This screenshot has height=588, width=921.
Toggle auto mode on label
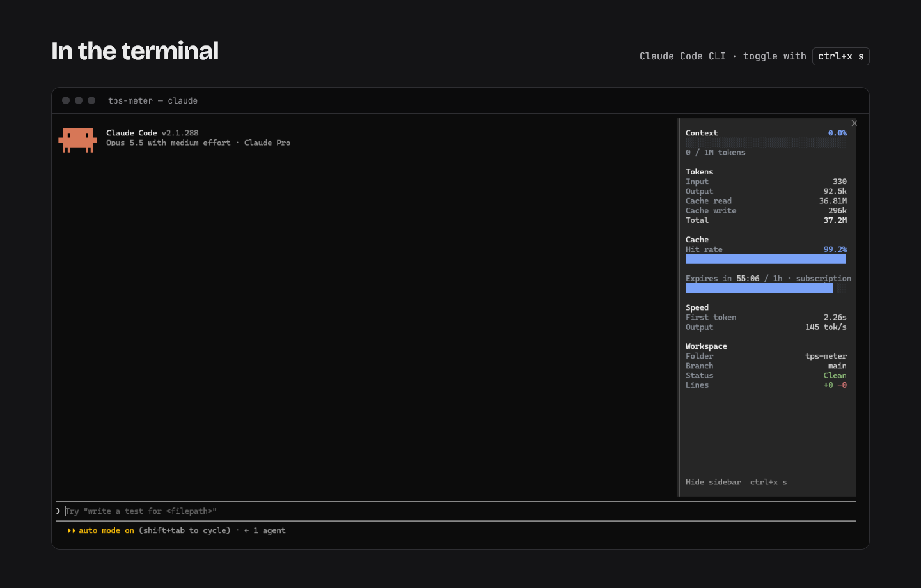(106, 530)
